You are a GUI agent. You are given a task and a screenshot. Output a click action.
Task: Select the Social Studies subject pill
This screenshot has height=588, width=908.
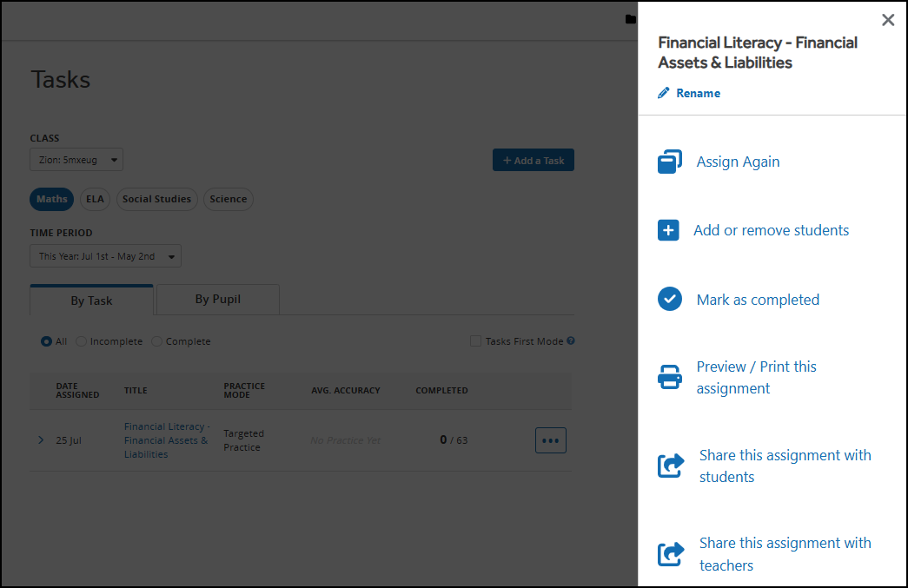156,199
